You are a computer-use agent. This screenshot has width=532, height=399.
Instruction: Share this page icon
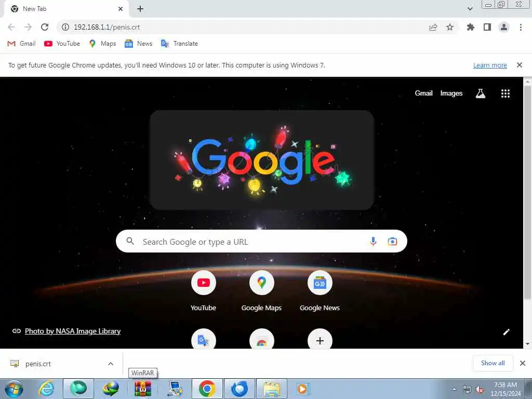433,27
